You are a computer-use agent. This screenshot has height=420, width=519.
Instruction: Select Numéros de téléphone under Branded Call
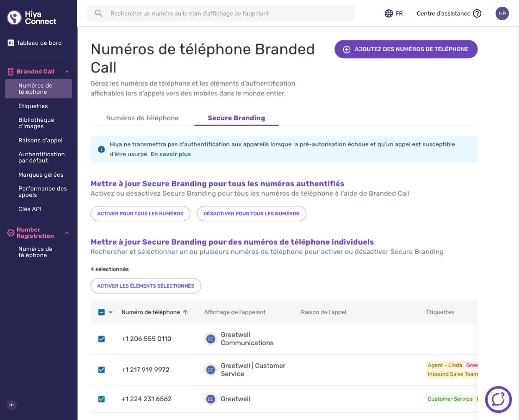[39, 89]
